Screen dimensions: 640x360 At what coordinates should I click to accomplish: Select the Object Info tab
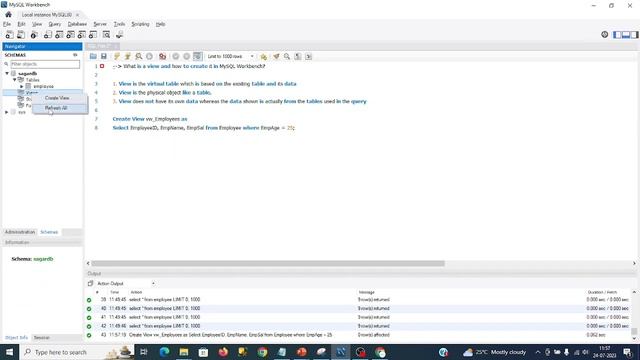click(16, 338)
